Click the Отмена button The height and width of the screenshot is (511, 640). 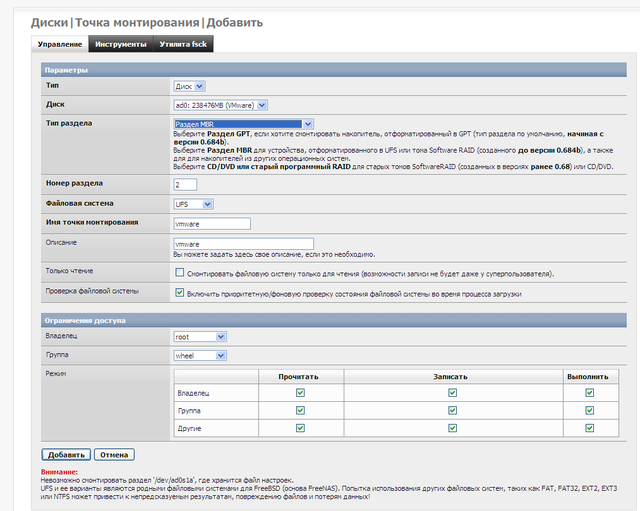[114, 455]
